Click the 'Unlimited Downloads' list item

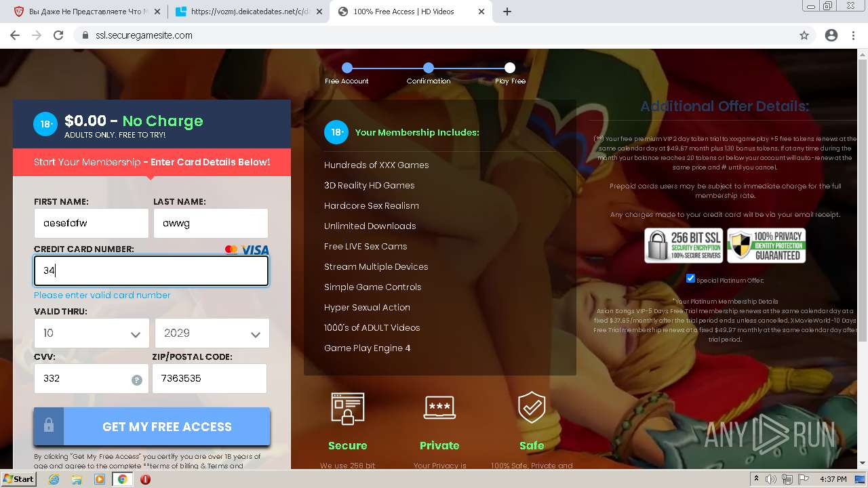(x=370, y=226)
